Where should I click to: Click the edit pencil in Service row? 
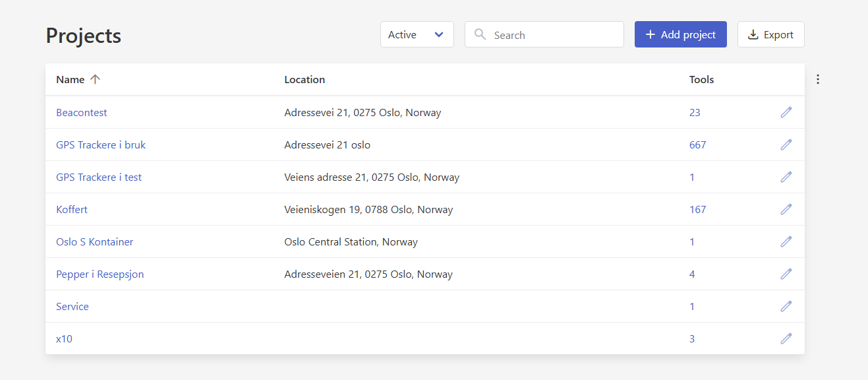point(786,306)
